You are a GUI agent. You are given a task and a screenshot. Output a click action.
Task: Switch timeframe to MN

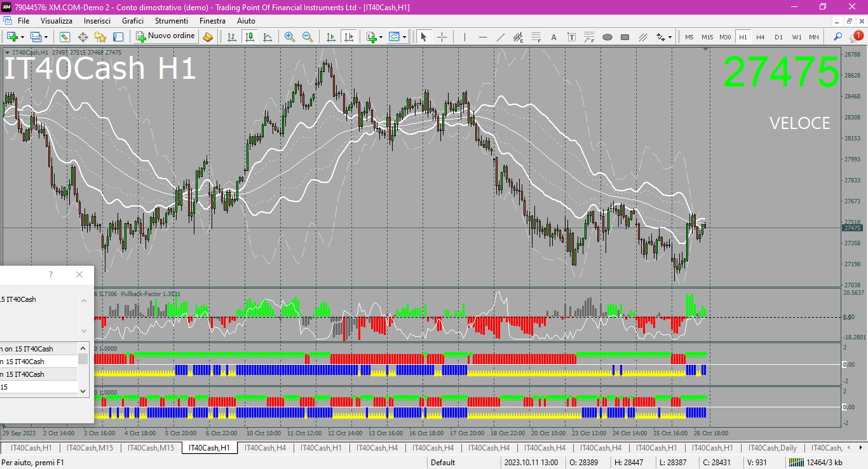[x=814, y=37]
